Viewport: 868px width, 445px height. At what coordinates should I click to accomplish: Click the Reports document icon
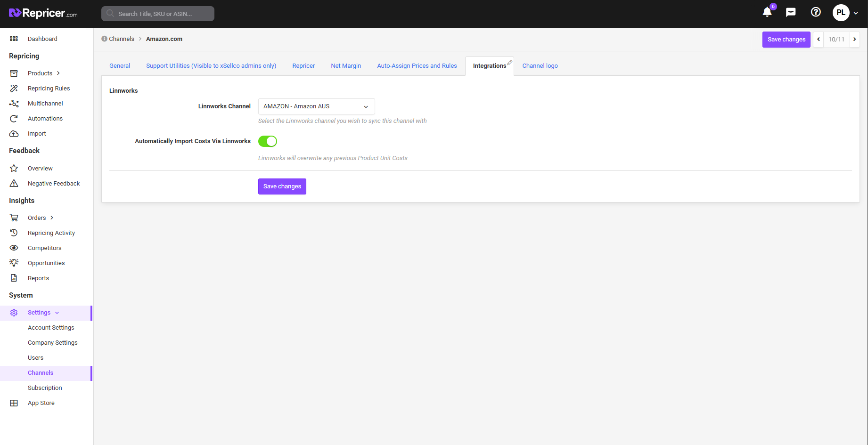pyautogui.click(x=14, y=278)
